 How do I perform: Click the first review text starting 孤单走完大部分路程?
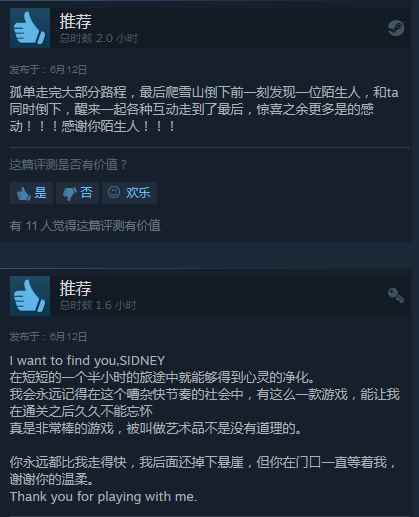204,109
